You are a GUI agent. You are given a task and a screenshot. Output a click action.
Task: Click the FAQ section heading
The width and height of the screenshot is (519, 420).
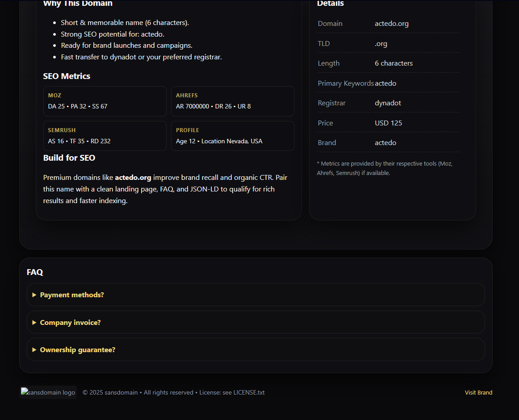pos(35,272)
